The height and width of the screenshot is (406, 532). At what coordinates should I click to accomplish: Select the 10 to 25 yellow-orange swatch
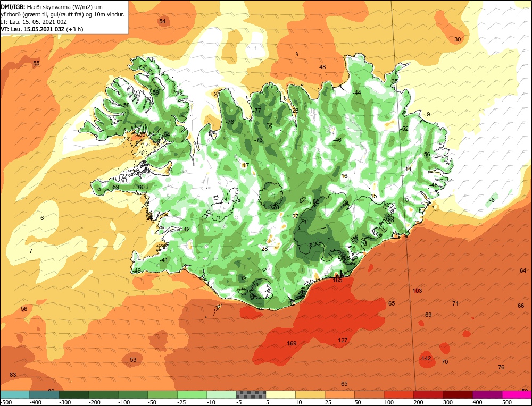click(310, 394)
